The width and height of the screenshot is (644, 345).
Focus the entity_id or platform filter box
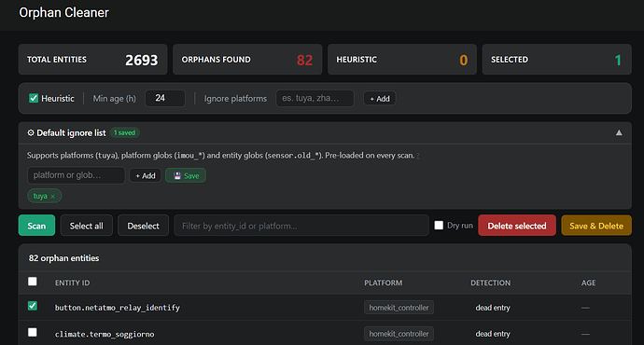coord(301,226)
